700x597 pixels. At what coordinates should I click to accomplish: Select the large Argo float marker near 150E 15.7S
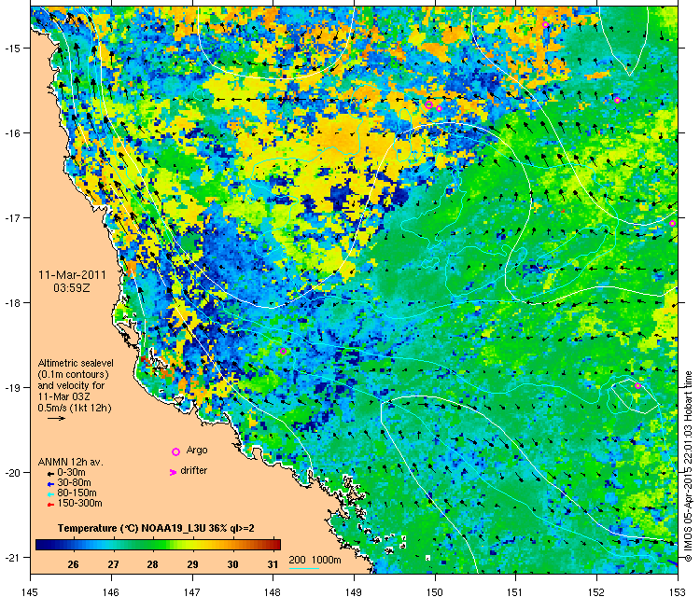click(x=429, y=105)
